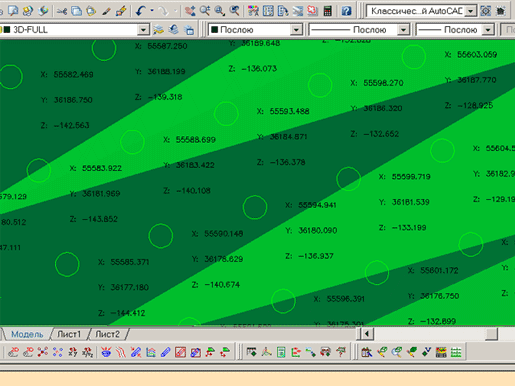The width and height of the screenshot is (515, 386).
Task: Open the Классический AutoCAD workspace dropdown
Action: 470,11
